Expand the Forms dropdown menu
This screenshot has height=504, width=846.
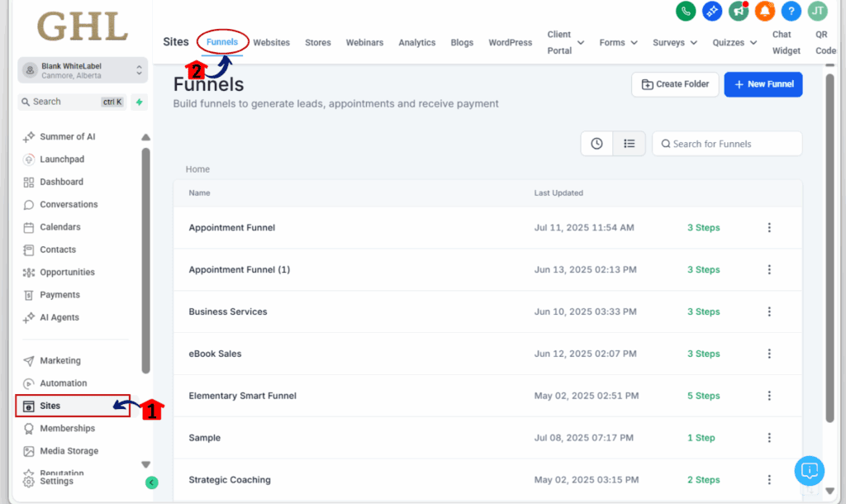pos(618,42)
